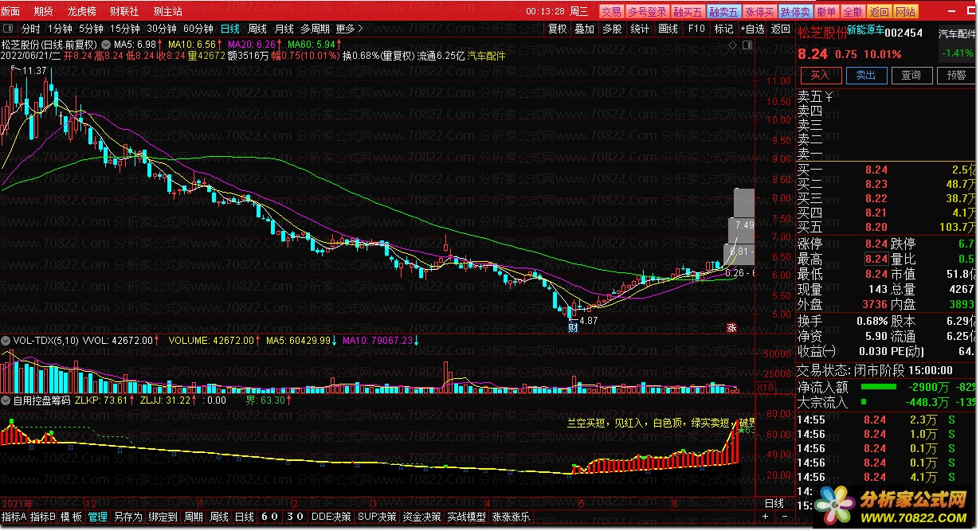The image size is (980, 531).
Task: Open the 资金决策 indicator tab
Action: coord(421,517)
